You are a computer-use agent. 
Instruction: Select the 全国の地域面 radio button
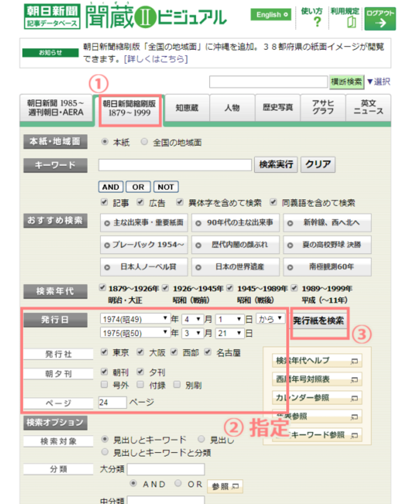pyautogui.click(x=144, y=142)
